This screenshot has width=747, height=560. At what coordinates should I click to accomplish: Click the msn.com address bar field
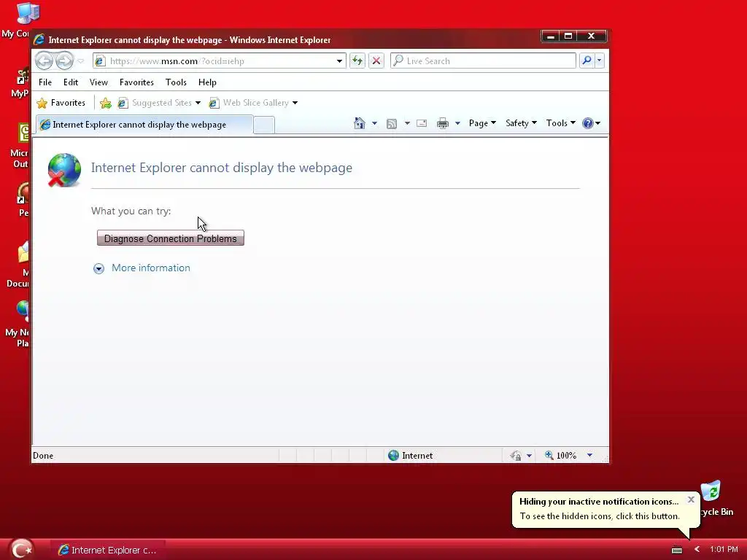tap(219, 61)
